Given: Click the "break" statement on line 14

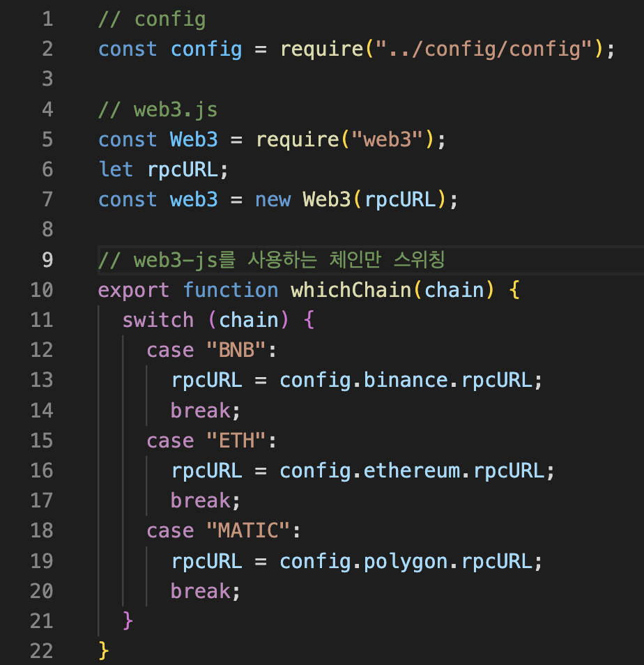Looking at the screenshot, I should tap(200, 411).
